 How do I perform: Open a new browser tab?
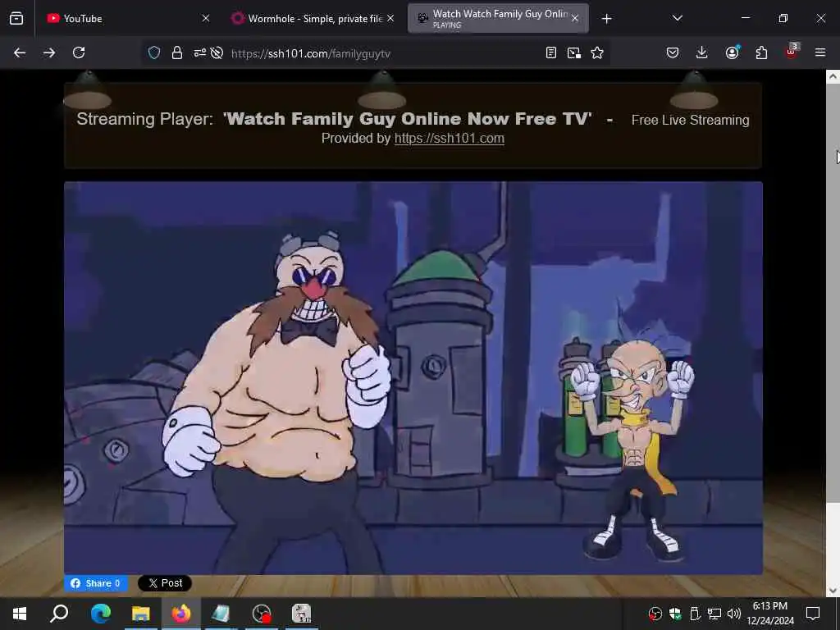pyautogui.click(x=606, y=19)
